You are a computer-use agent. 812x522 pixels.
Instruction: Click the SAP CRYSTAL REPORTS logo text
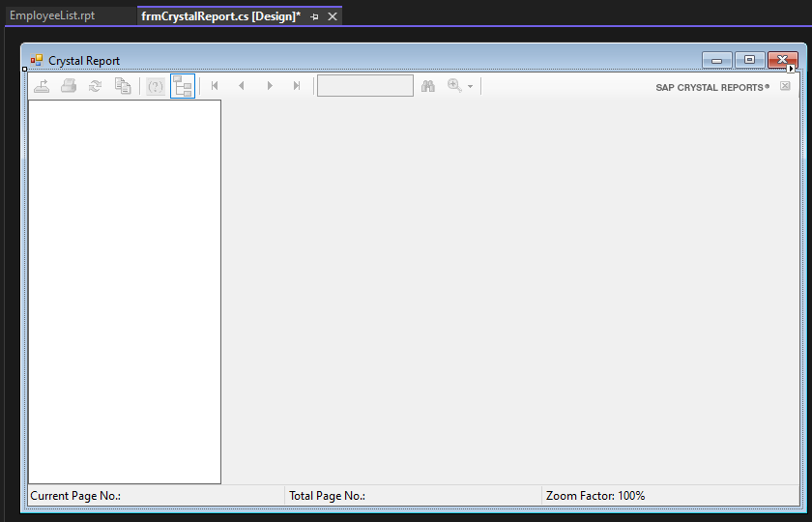point(712,88)
